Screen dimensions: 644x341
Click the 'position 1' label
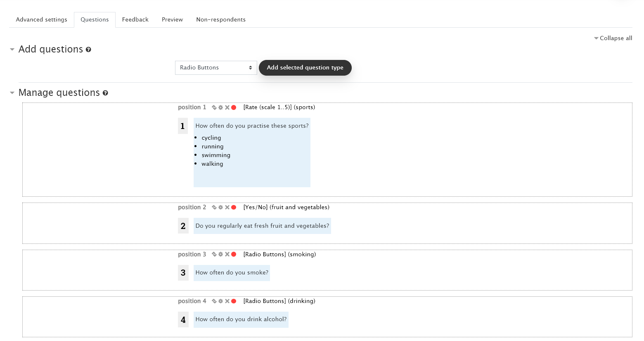192,107
